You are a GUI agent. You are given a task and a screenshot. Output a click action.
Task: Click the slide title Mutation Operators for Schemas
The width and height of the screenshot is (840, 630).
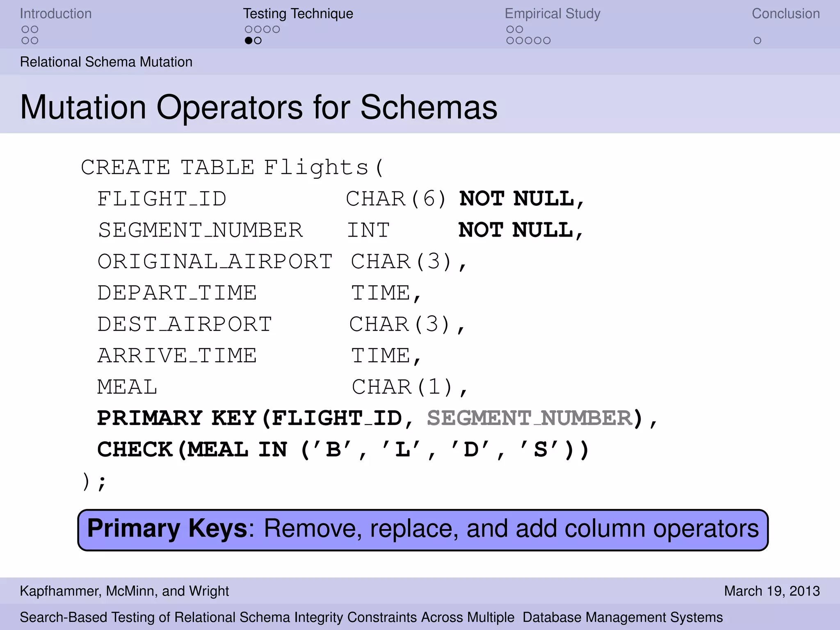pos(259,107)
